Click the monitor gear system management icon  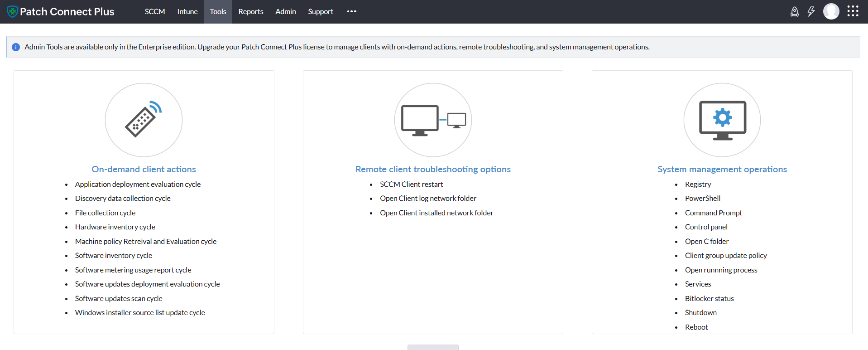coord(722,120)
